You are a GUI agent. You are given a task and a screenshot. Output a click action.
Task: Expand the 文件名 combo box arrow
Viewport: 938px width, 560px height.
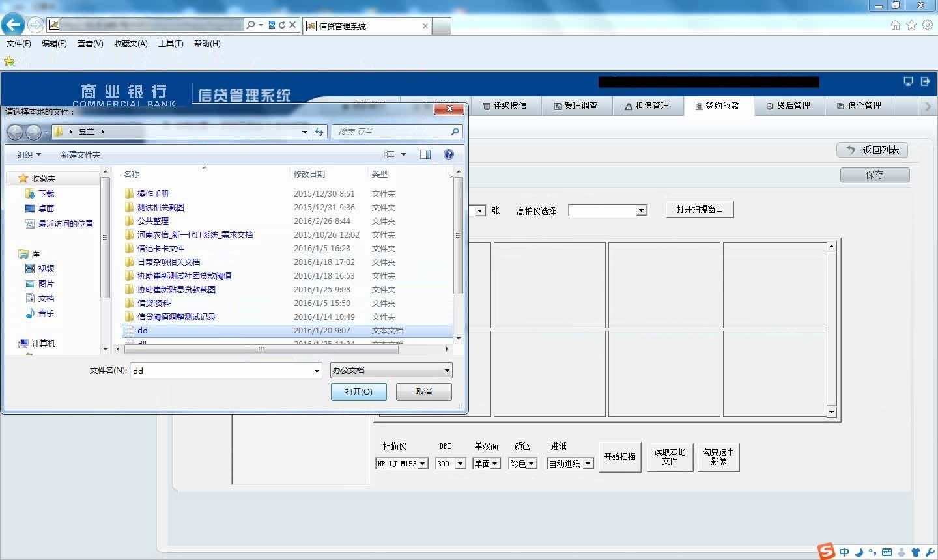coord(317,371)
